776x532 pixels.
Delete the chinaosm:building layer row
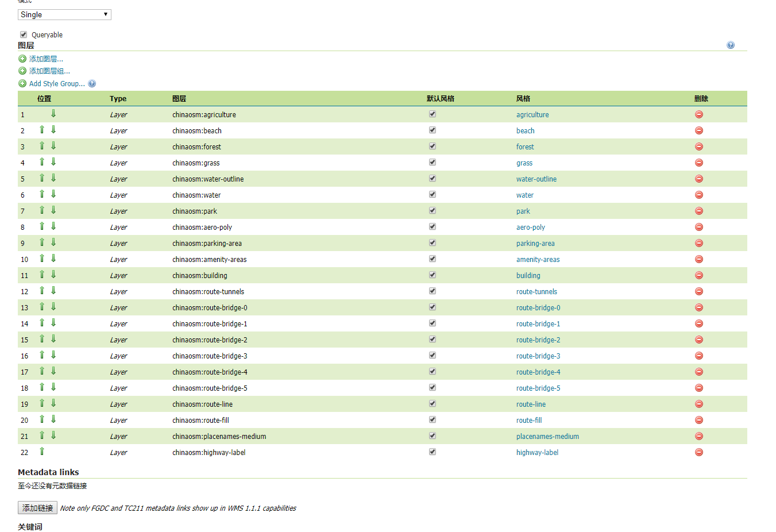(699, 275)
